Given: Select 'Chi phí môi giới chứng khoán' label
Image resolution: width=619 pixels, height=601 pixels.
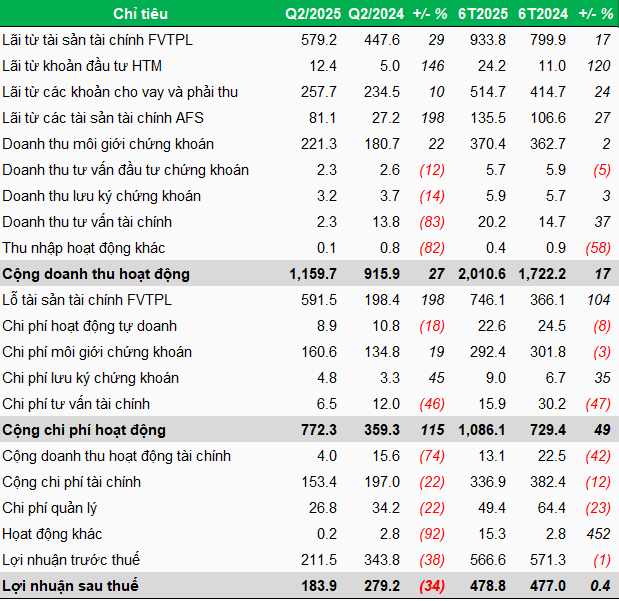Looking at the screenshot, I should point(97,352).
